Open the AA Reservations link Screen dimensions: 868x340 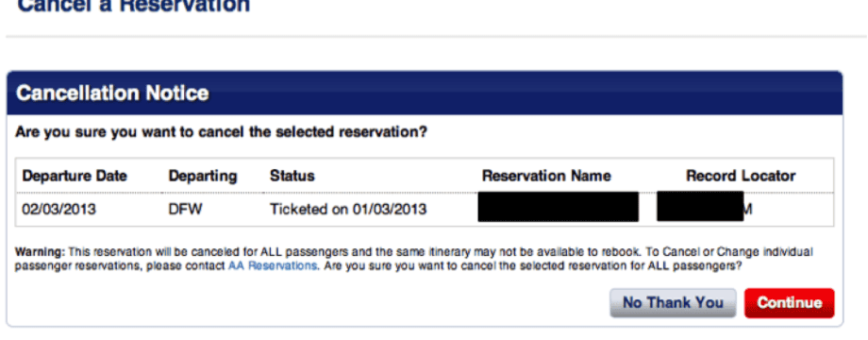(x=273, y=265)
